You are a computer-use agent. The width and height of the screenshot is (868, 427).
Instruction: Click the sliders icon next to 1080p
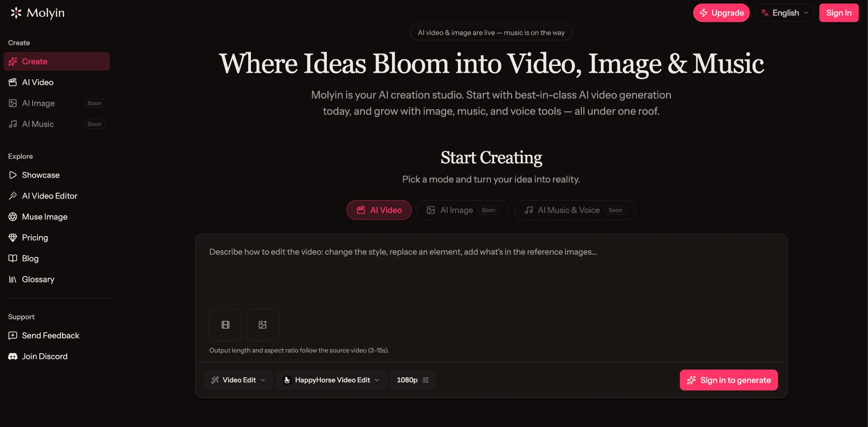[x=425, y=380]
